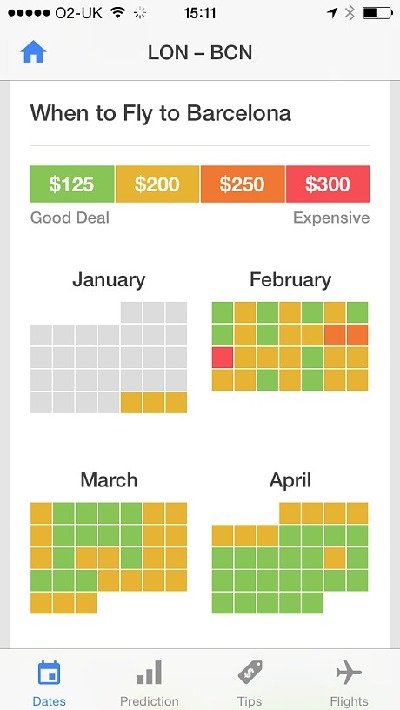The image size is (400, 710).
Task: Open the Prediction bar chart icon
Action: tap(149, 672)
